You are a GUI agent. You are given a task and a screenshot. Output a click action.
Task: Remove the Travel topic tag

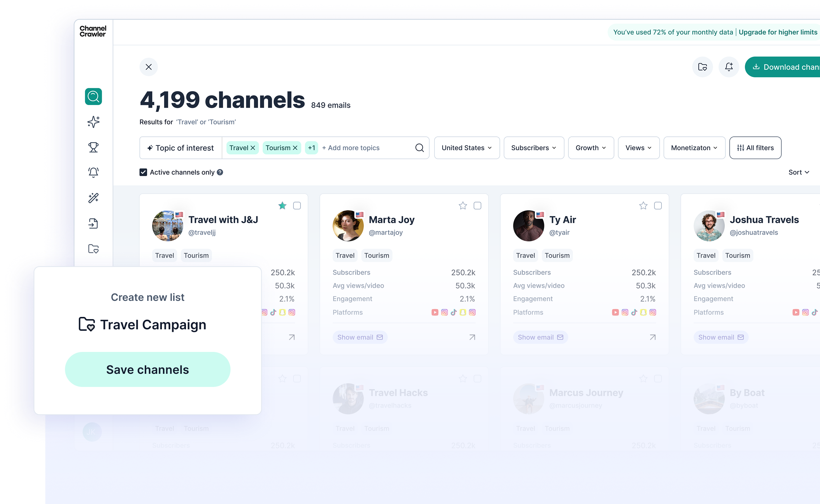tap(253, 148)
